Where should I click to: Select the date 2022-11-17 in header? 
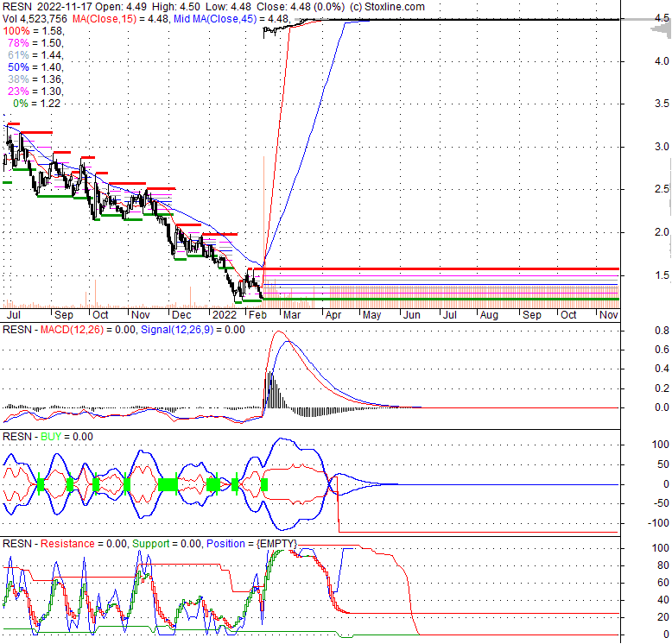pos(64,7)
